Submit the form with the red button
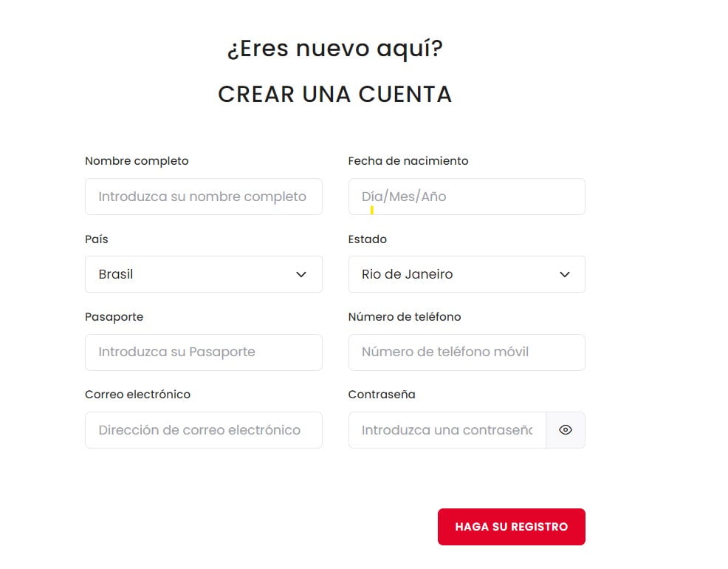 tap(511, 526)
